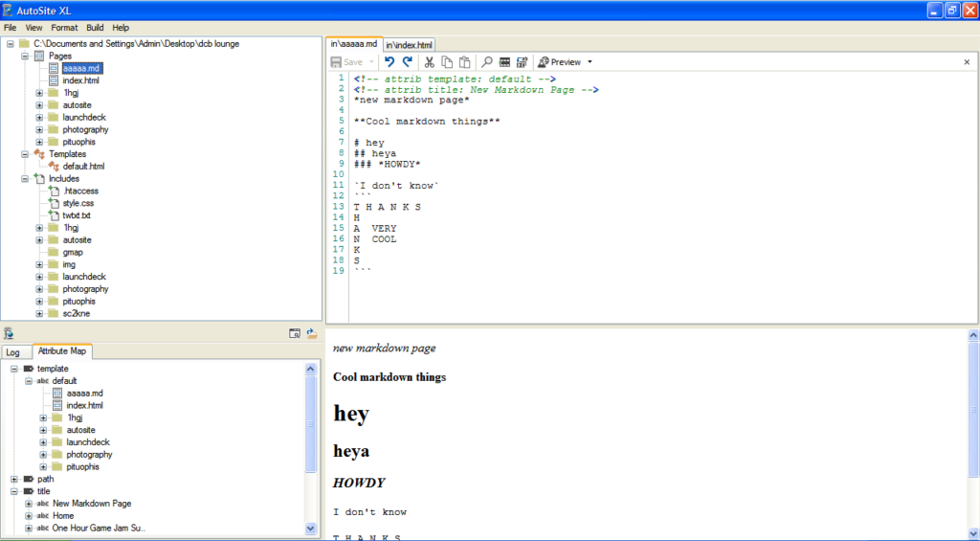The height and width of the screenshot is (541, 980).
Task: Open the Build menu
Action: click(x=95, y=28)
